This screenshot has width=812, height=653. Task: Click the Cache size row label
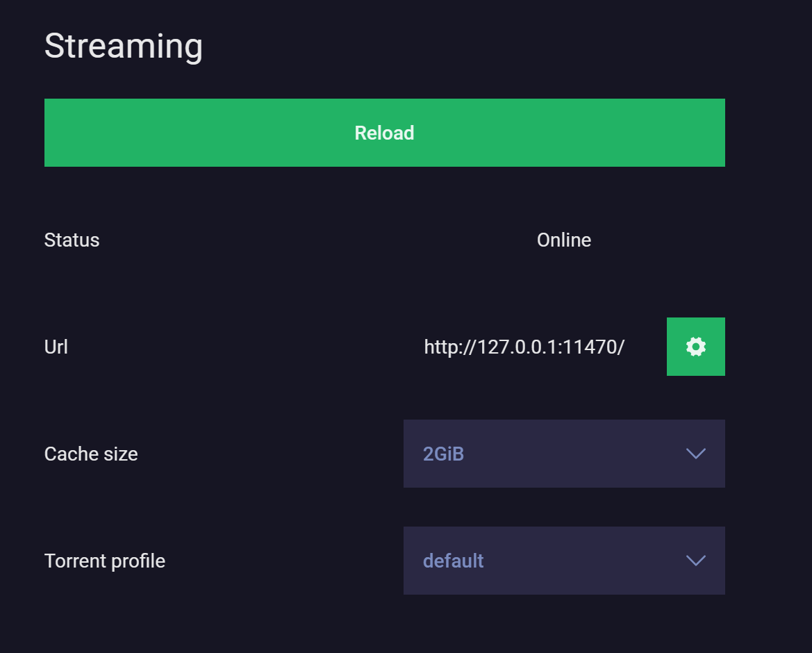[90, 454]
